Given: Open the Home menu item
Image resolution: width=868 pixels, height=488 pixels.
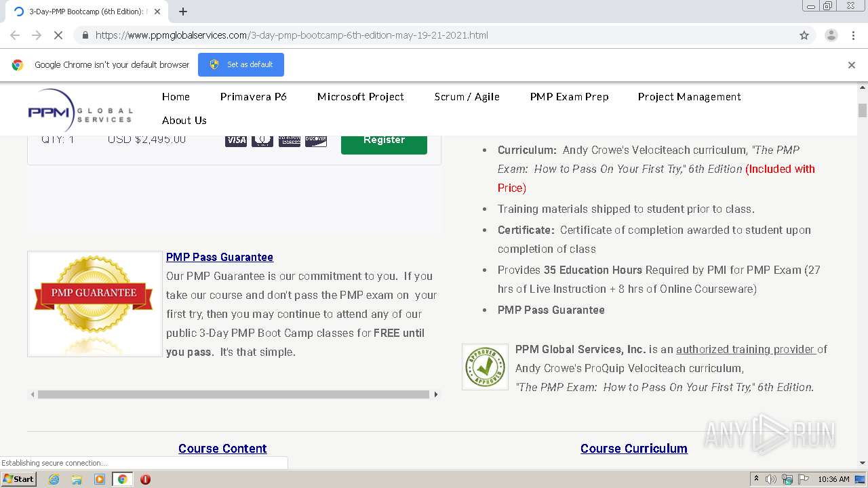Looking at the screenshot, I should 176,97.
